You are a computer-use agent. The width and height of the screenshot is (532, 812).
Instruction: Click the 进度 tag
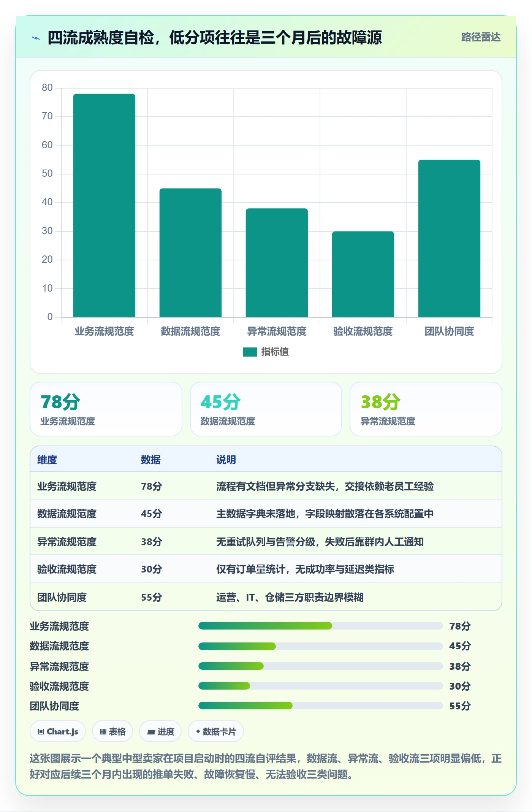[x=160, y=731]
